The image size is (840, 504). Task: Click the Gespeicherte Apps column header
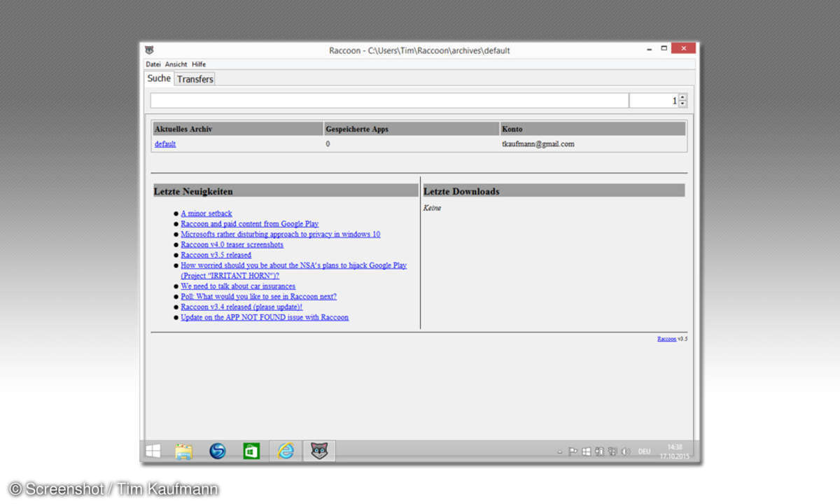(412, 129)
